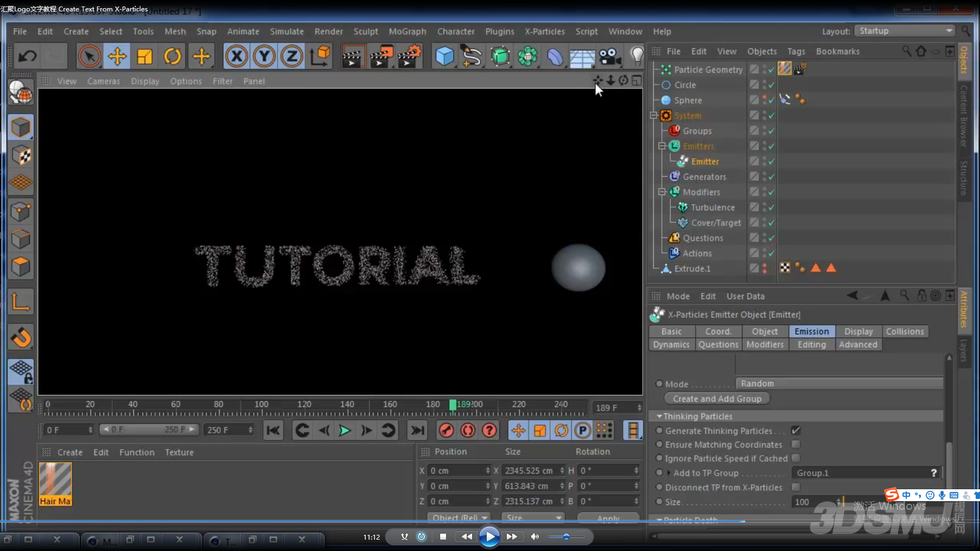Image resolution: width=980 pixels, height=551 pixels.
Task: Expand Add to TP Group arrow
Action: pos(668,472)
